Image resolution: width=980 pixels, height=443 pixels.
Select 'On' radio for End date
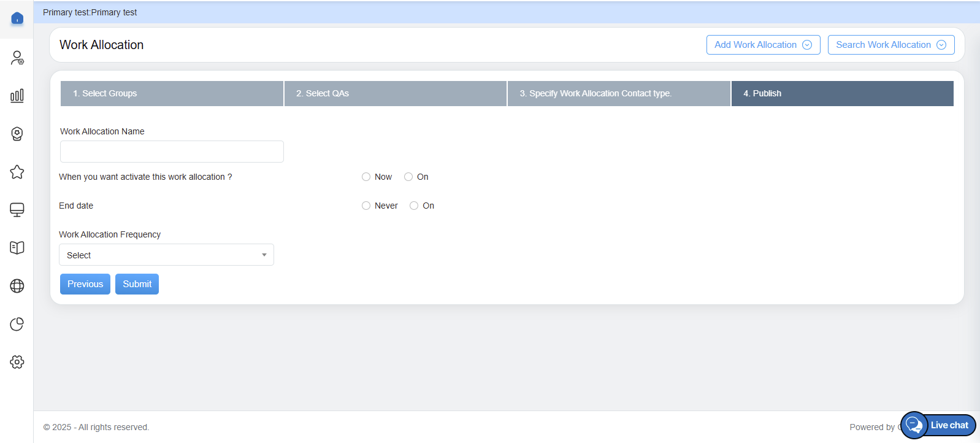(414, 206)
